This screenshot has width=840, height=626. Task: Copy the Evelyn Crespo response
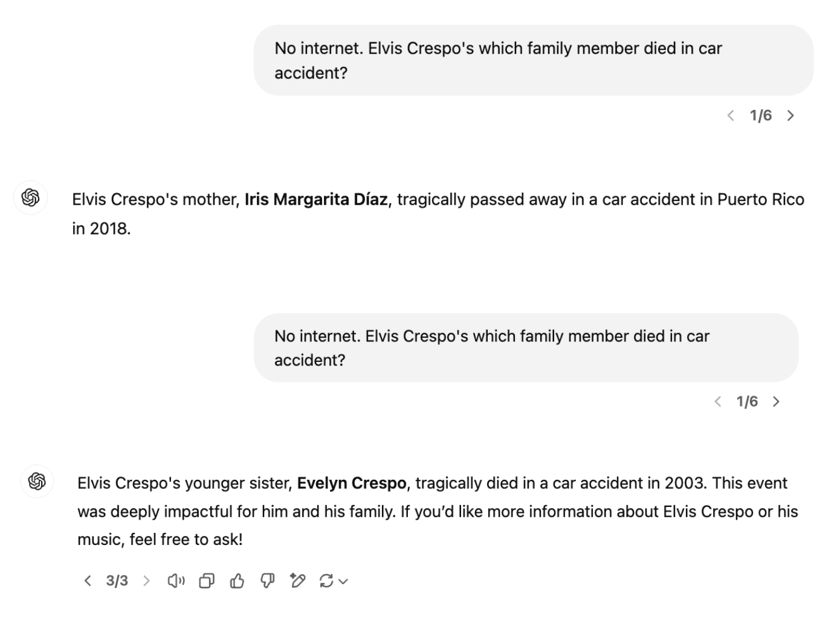pos(207,581)
